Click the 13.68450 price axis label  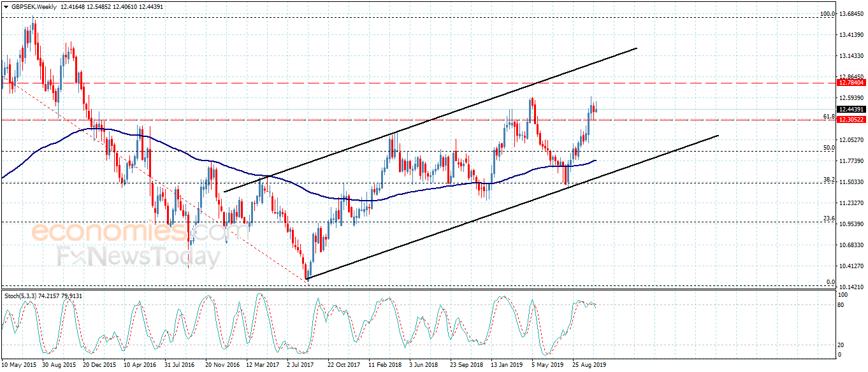click(852, 14)
